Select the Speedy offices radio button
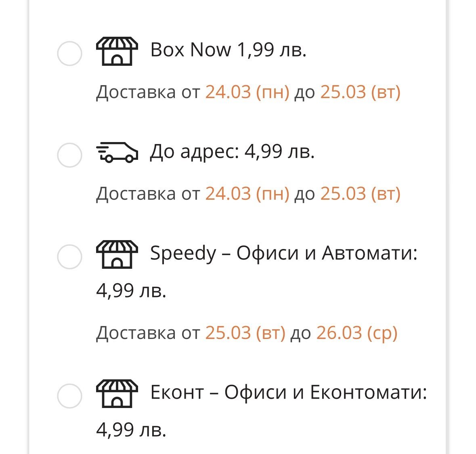The height and width of the screenshot is (454, 476). click(69, 256)
